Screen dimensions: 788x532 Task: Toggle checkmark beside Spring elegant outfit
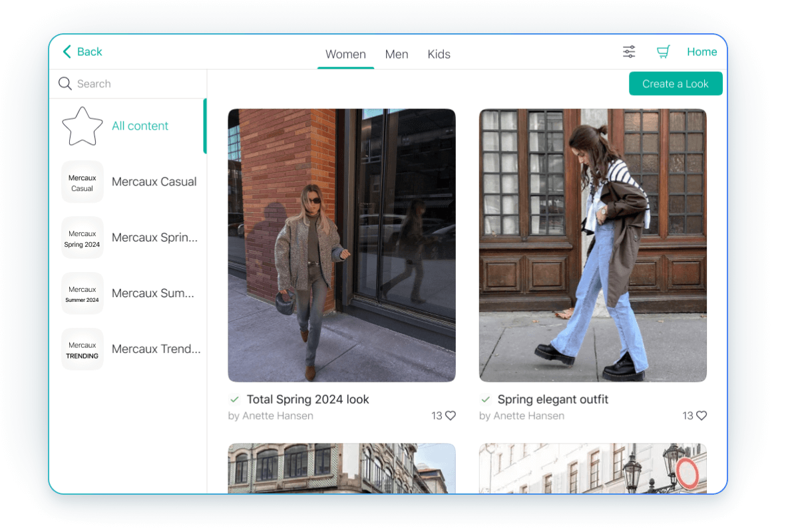click(486, 400)
